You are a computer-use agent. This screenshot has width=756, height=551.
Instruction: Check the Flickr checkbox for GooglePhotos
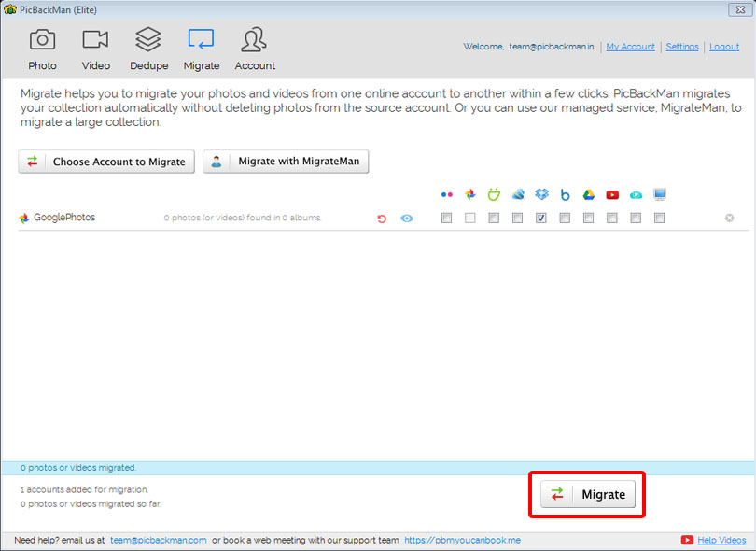446,219
